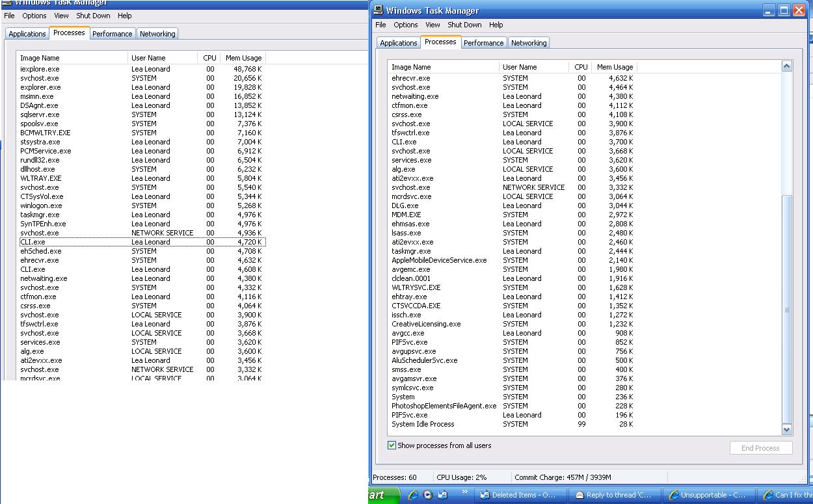Expand the quick launch overflow chevron
The width and height of the screenshot is (813, 504).
tap(464, 492)
